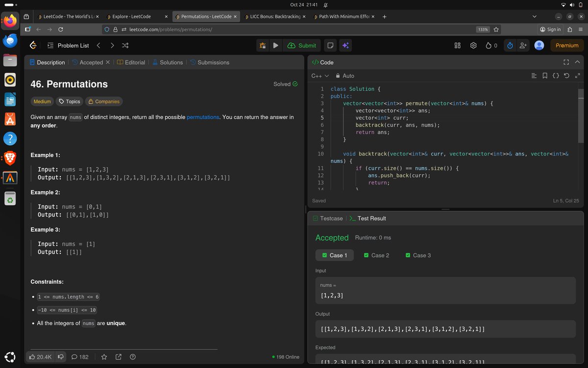Select the Case 1 test case
This screenshot has width=588, height=368.
[x=334, y=255]
